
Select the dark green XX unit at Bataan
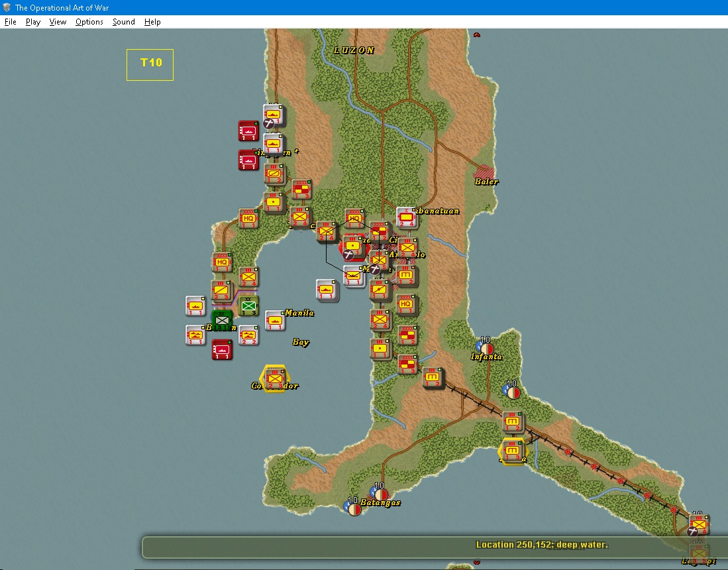(x=223, y=320)
